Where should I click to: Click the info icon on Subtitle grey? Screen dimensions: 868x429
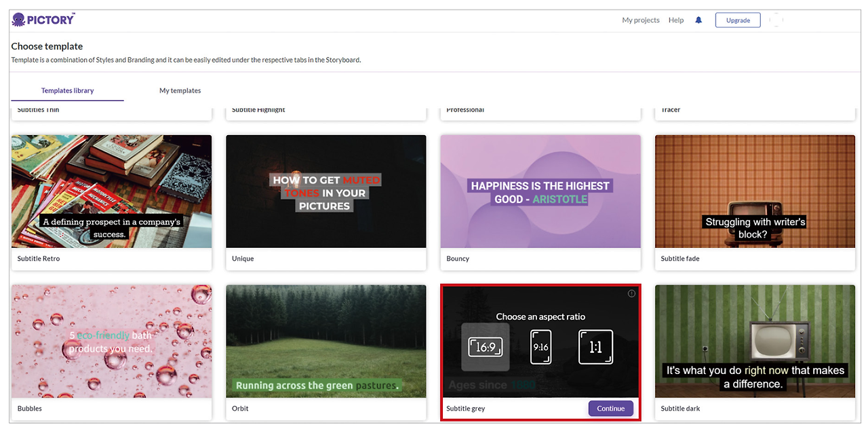[631, 294]
